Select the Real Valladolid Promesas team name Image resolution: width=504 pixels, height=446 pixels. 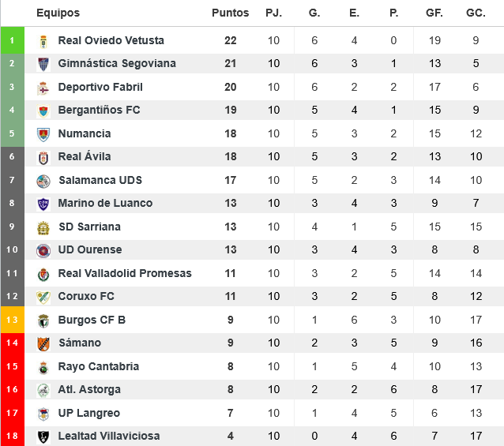(125, 273)
